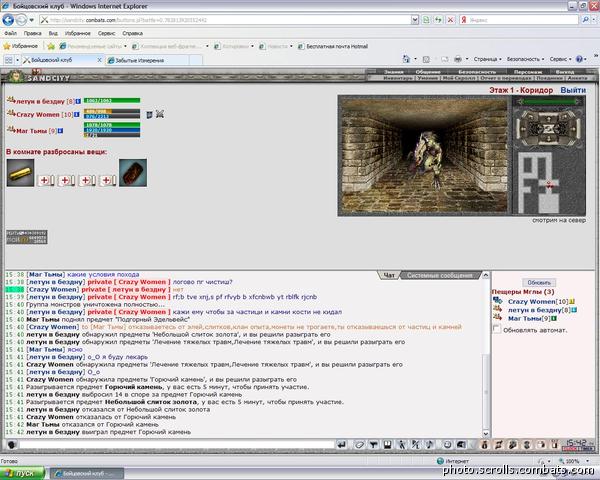The image size is (600, 480).
Task: Click the chat scrollbar down arrow
Action: pos(486,434)
